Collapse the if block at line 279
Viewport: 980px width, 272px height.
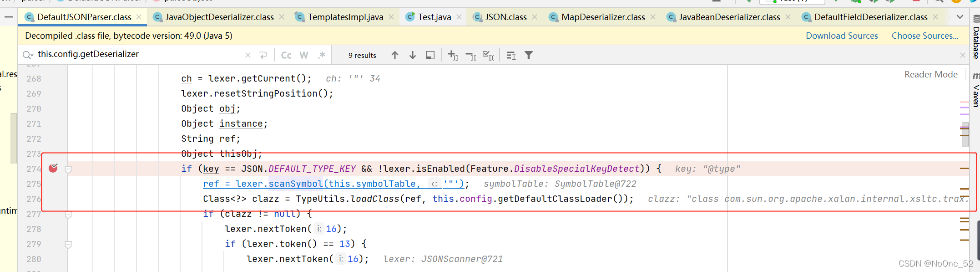pos(68,244)
